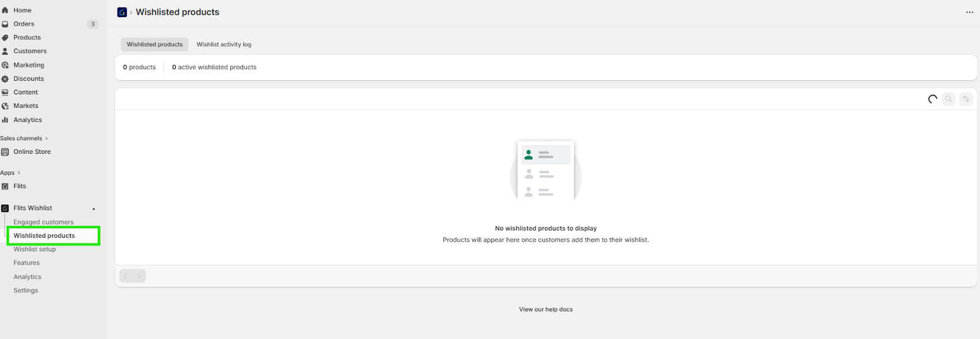
Task: Click the Orders count badge 3
Action: [x=93, y=25]
